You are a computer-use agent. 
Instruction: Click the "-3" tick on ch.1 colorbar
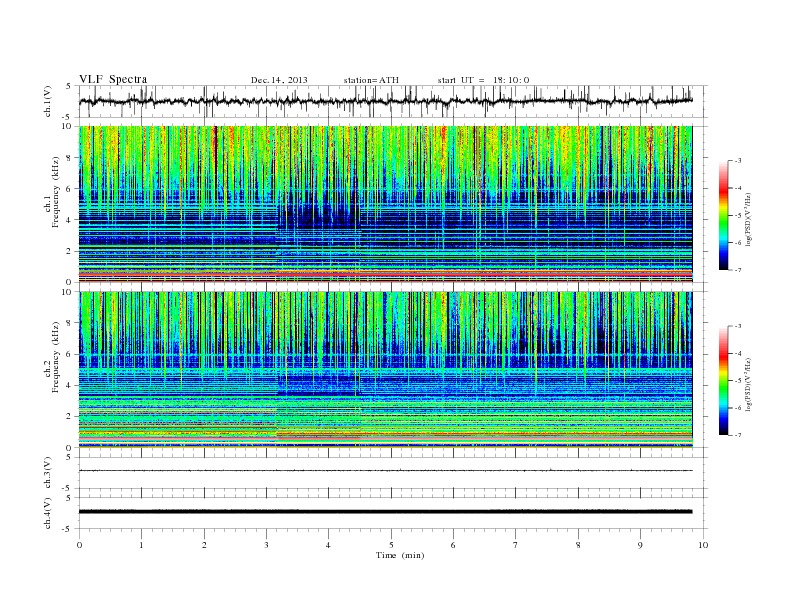[x=738, y=161]
